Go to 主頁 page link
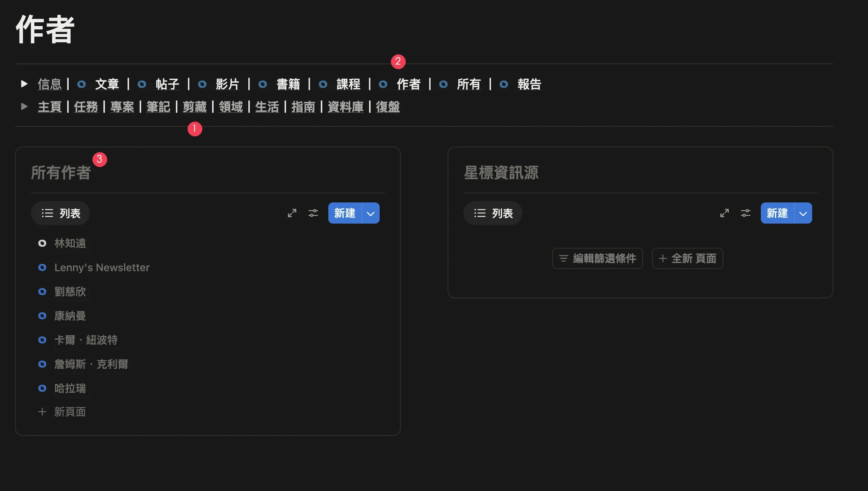The height and width of the screenshot is (491, 868). [50, 107]
